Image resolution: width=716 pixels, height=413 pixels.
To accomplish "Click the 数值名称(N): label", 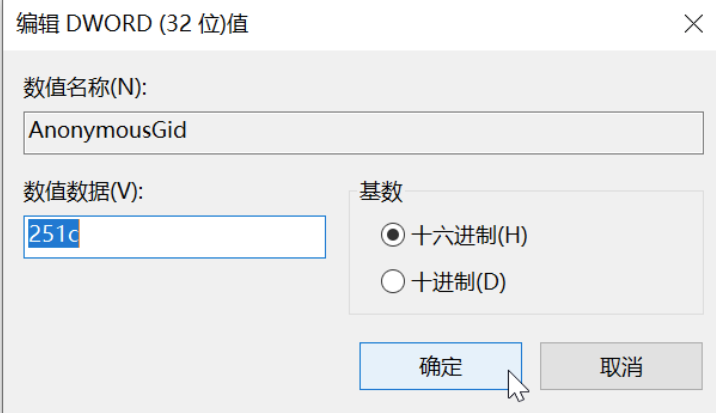I will click(x=85, y=87).
